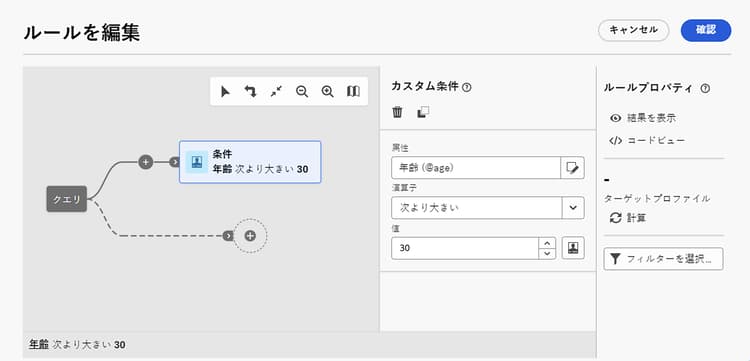Click the undo arrows toolbar icon
Screen dimensions: 750x361
(250, 91)
